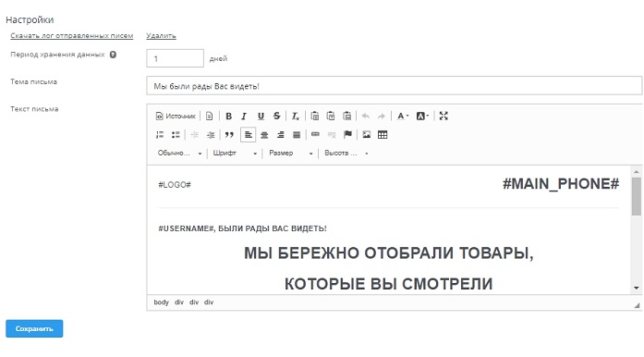Click the Сохранить button
This screenshot has height=357, width=644.
pos(34,328)
